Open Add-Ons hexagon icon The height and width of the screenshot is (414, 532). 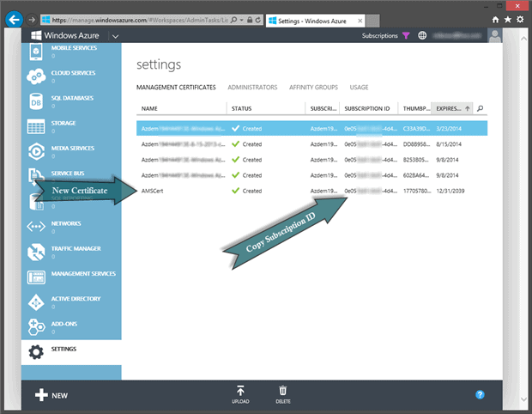click(36, 327)
